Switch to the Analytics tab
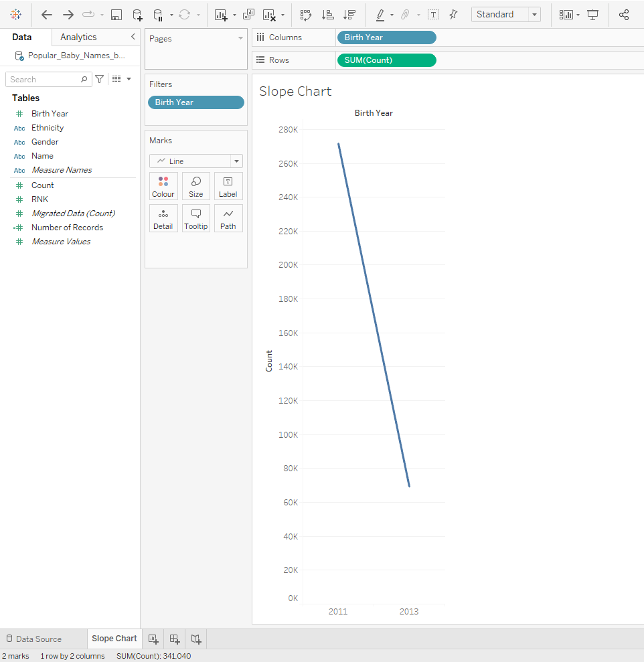Image resolution: width=644 pixels, height=662 pixels. pyautogui.click(x=78, y=37)
